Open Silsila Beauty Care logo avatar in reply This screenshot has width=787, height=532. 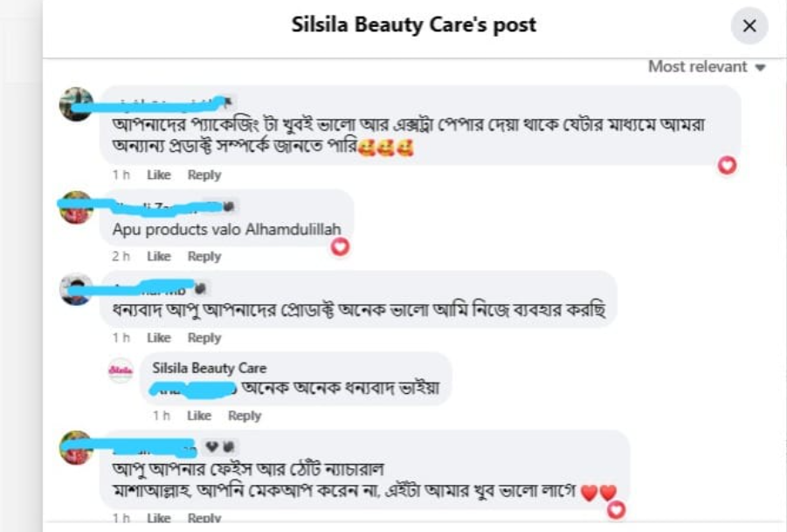click(121, 370)
